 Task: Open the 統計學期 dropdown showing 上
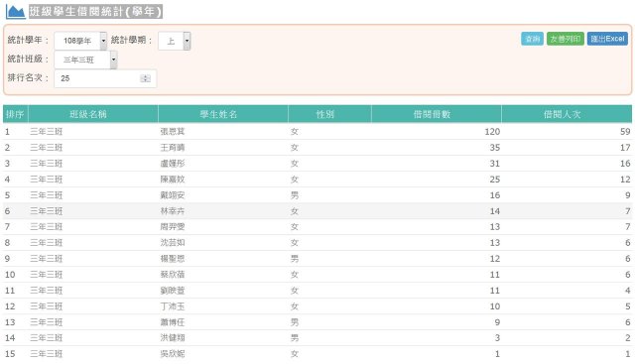(175, 41)
